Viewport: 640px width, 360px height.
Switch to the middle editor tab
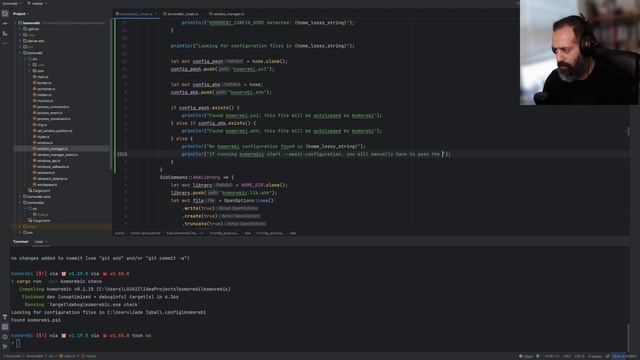pyautogui.click(x=182, y=14)
